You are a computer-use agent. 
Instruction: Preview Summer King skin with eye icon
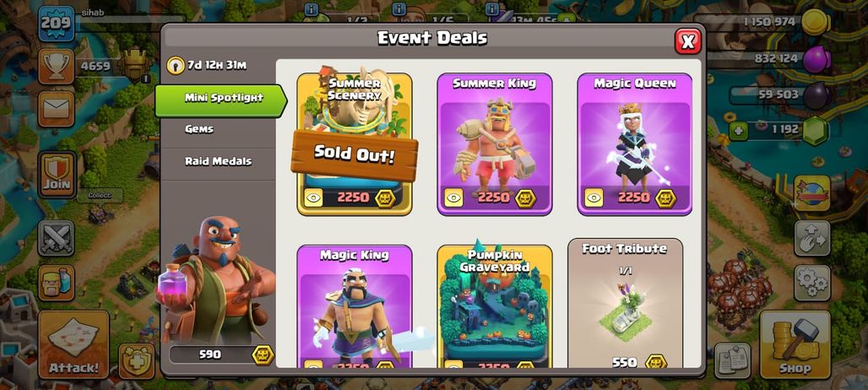coord(453,198)
